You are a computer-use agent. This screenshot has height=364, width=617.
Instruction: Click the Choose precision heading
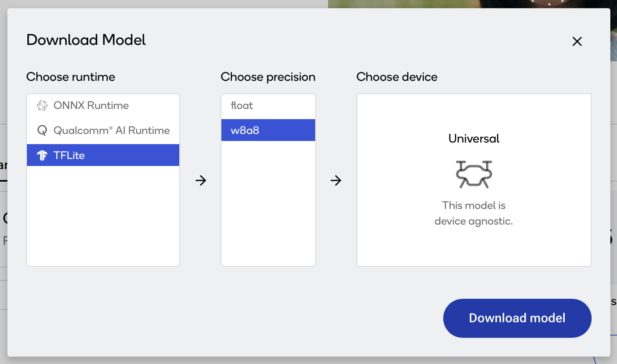click(x=268, y=77)
